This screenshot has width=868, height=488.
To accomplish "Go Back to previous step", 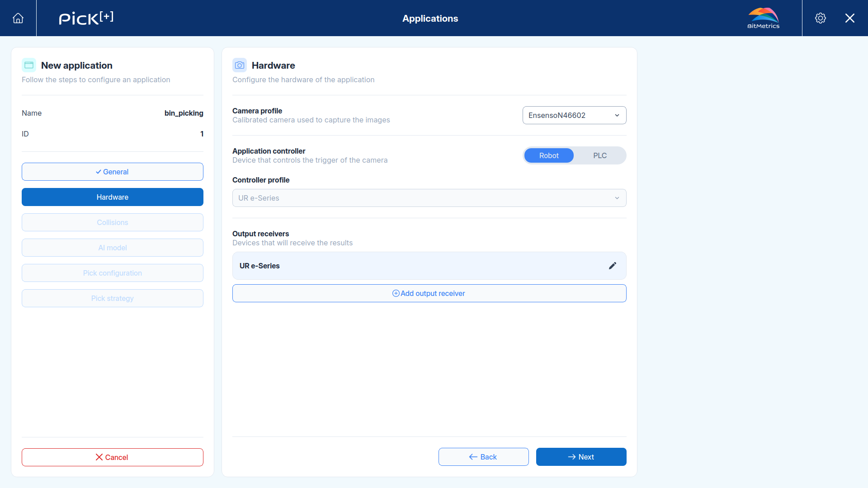I will (x=484, y=457).
